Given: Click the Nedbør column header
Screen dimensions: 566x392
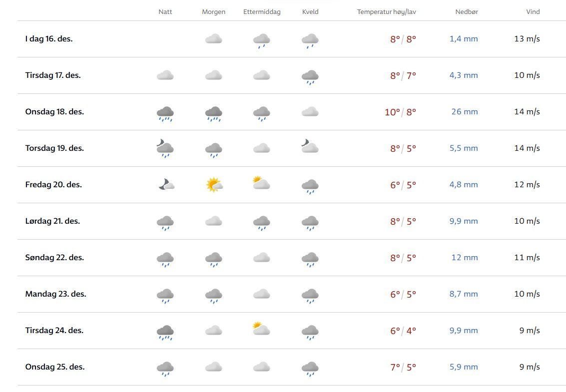Looking at the screenshot, I should pyautogui.click(x=467, y=12).
